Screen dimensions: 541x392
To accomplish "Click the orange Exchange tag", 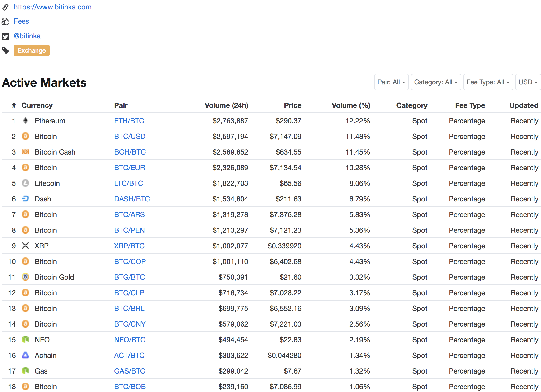I will 32,50.
